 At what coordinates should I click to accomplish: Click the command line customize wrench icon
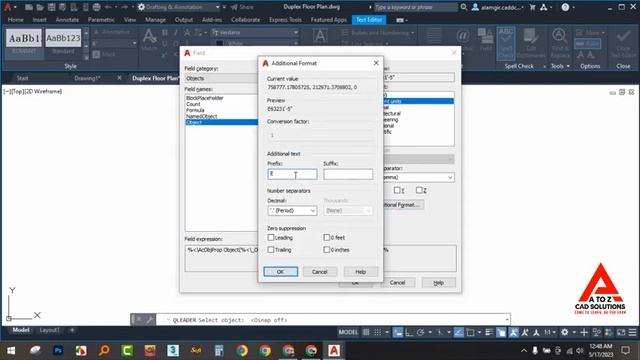150,320
